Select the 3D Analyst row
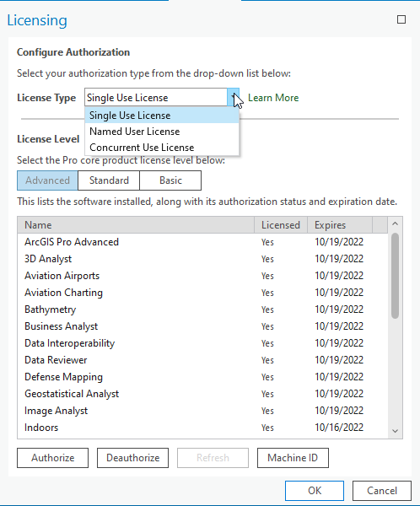Viewport: 420px width, 506px height. 202,259
